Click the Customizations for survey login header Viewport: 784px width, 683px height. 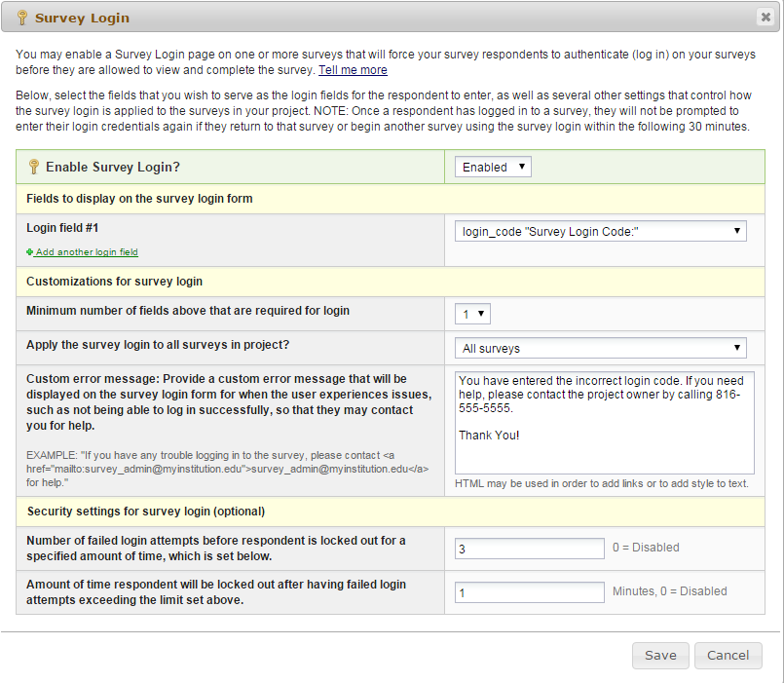[x=114, y=282]
